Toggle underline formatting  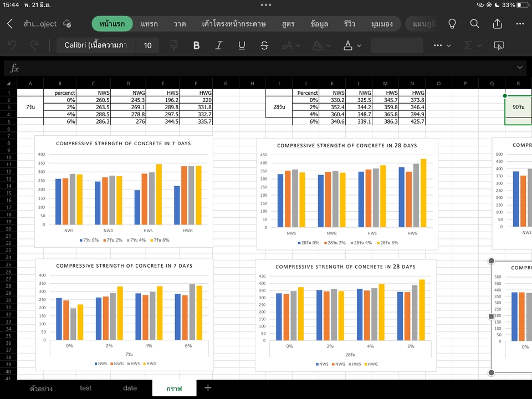(242, 45)
